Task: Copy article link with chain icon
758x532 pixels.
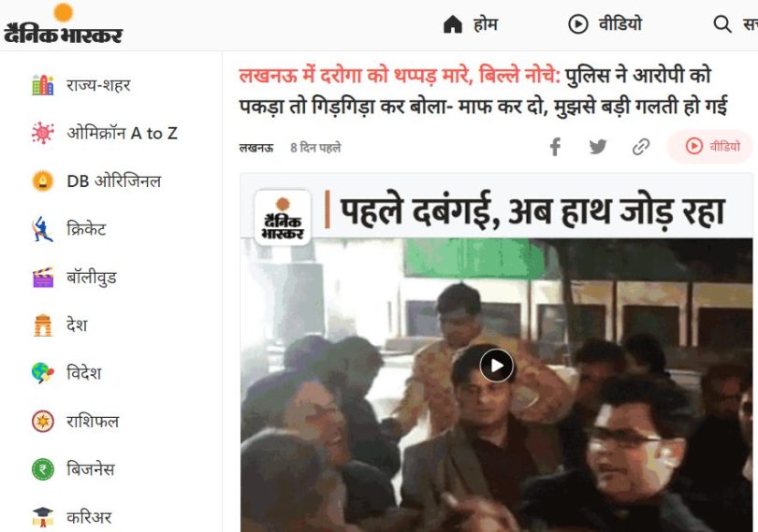Action: [641, 147]
